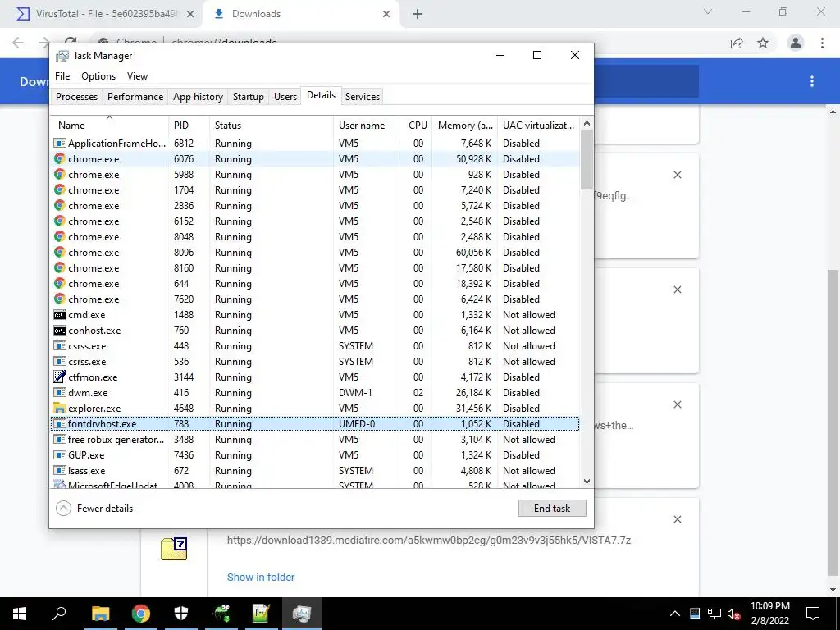Sort by UAC virtualization column
Viewport: 840px width, 630px height.
coord(538,126)
